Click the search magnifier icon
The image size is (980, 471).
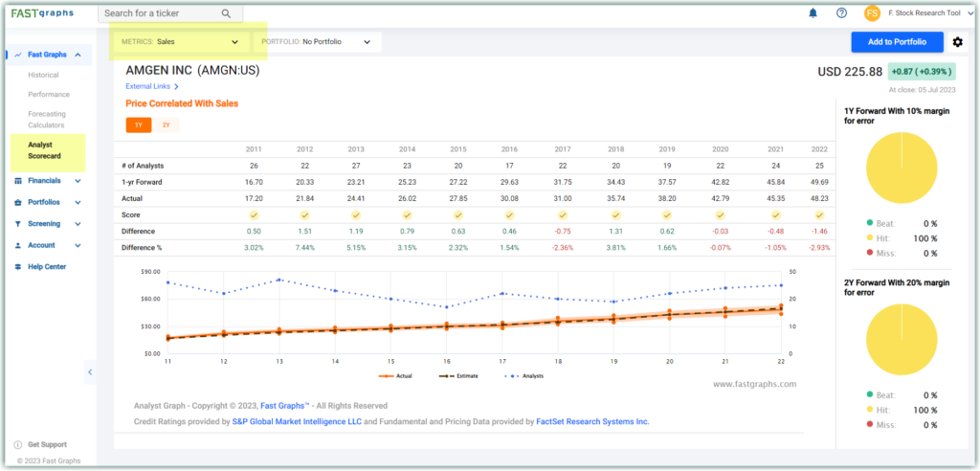tap(226, 13)
